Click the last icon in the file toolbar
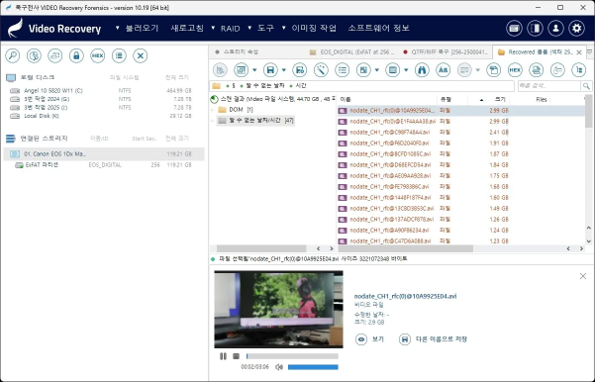Screen dimensions: 595x382 tap(579, 70)
